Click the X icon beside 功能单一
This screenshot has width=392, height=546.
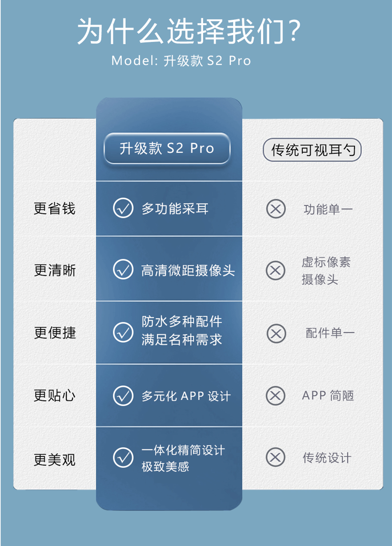[x=276, y=209]
